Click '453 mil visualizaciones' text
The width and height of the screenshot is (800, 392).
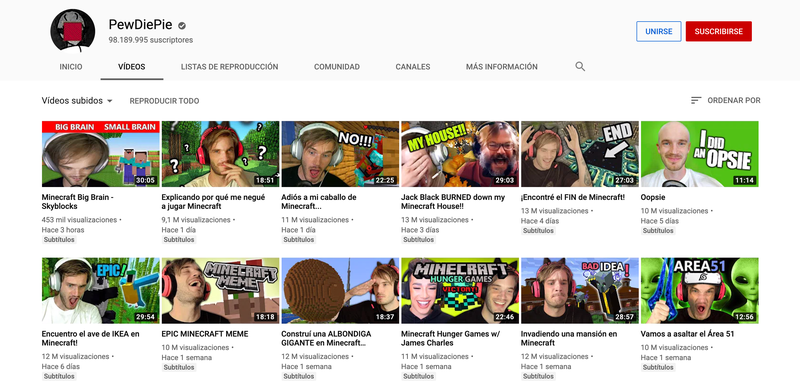[79, 220]
